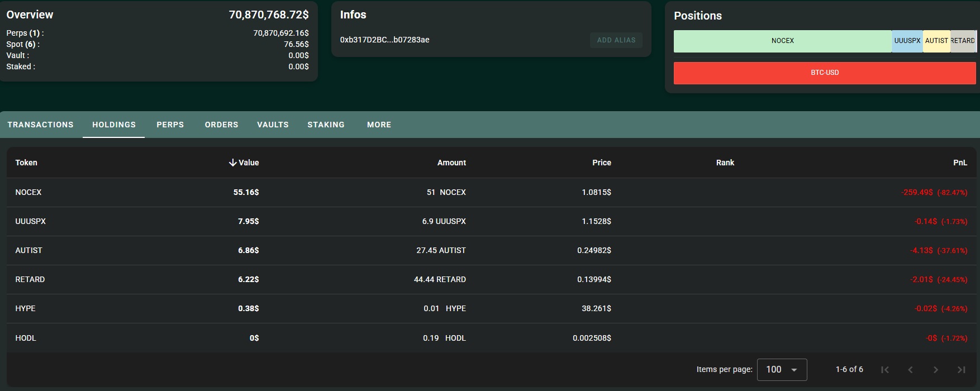The height and width of the screenshot is (391, 980).
Task: Sort by the Token column header
Action: [x=26, y=163]
